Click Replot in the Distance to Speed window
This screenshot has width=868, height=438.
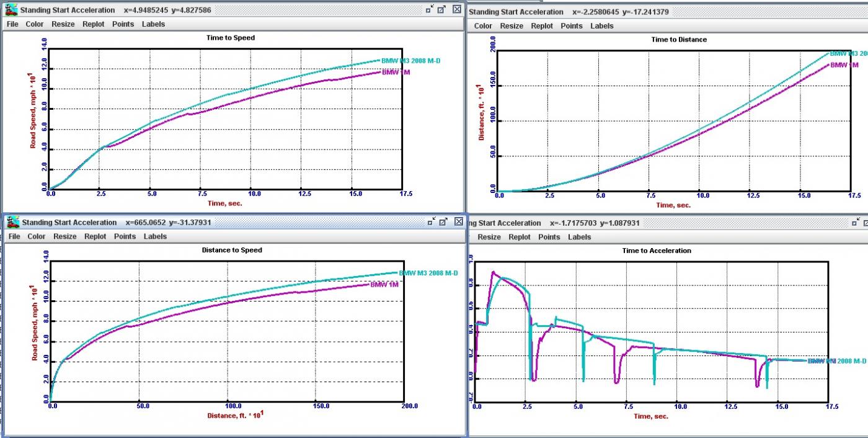[95, 236]
